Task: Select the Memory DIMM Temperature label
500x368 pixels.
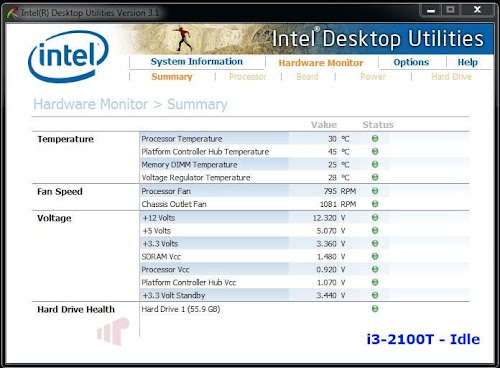Action: (x=189, y=165)
